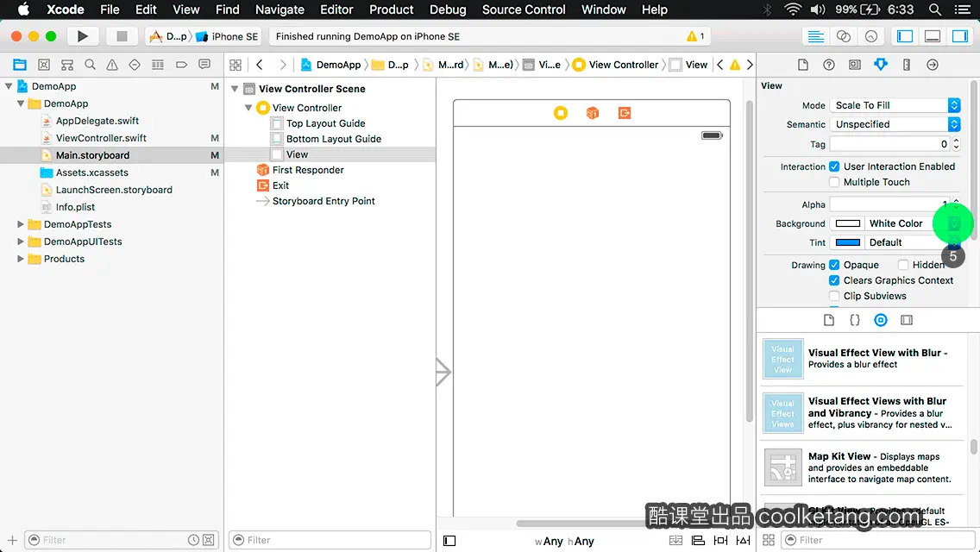Open the Breakpoint navigator
Image resolution: width=980 pixels, height=552 pixels.
click(x=181, y=65)
